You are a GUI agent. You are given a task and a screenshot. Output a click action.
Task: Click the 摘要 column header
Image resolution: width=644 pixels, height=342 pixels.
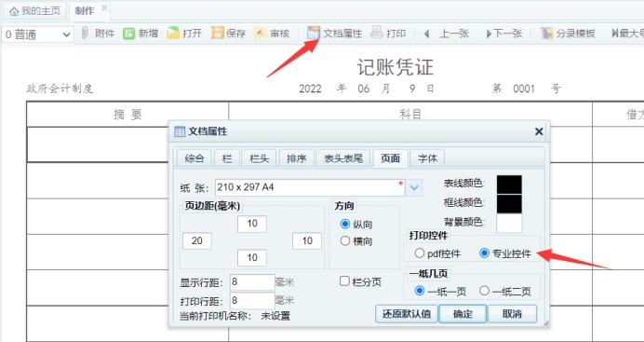pos(127,115)
